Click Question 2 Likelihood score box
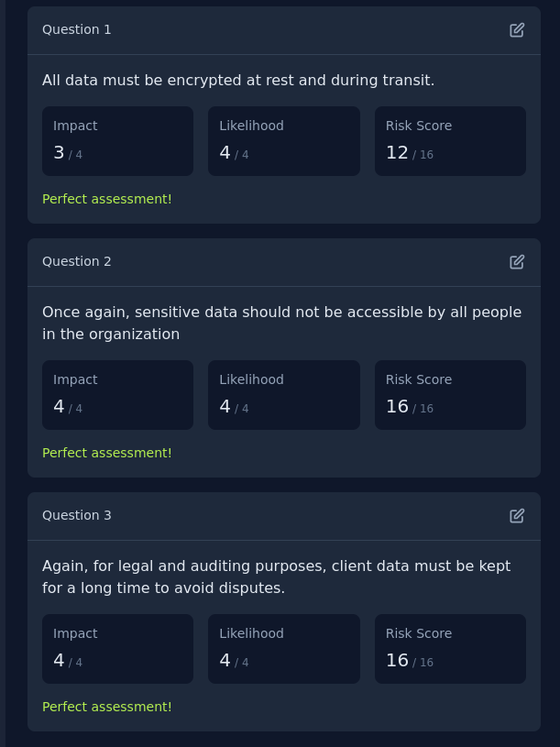This screenshot has width=560, height=747. pos(284,395)
